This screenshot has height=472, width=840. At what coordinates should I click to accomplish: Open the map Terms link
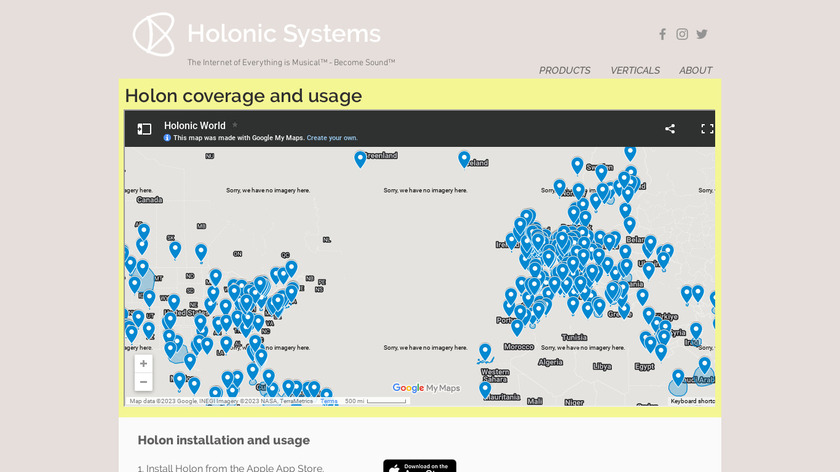[x=329, y=401]
